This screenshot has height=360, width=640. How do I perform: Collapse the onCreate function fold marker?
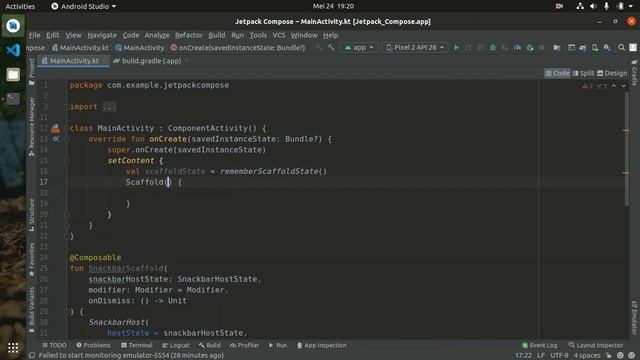pos(67,139)
